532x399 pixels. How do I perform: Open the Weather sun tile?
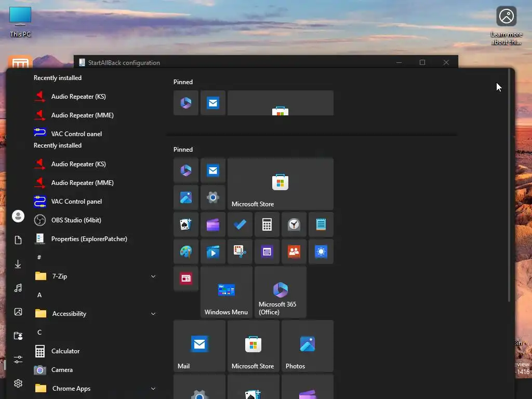point(321,251)
